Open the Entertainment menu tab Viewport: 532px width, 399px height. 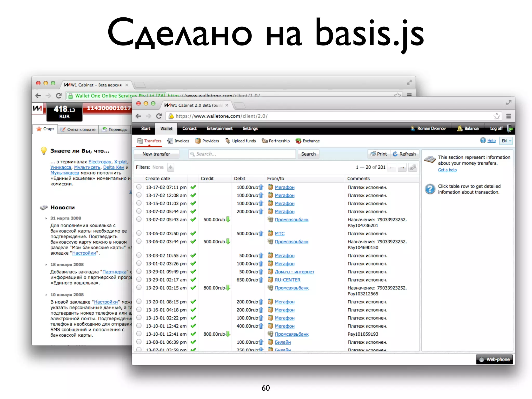pyautogui.click(x=220, y=128)
